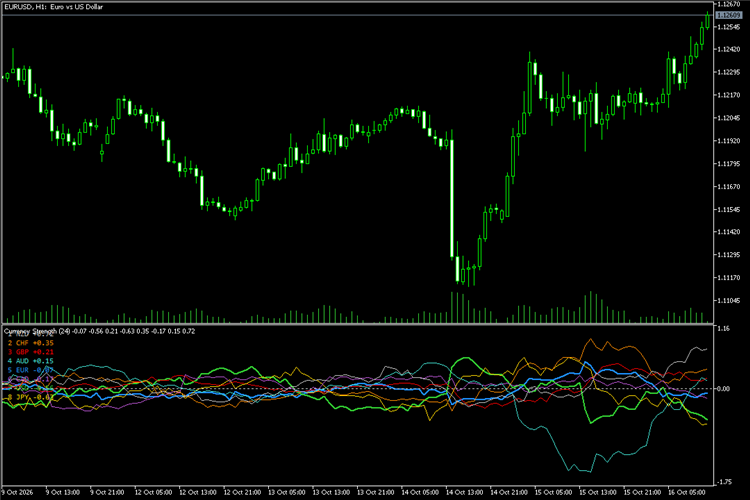Click the 9 Oct 21:00 time label
The image size is (750, 500).
(107, 492)
